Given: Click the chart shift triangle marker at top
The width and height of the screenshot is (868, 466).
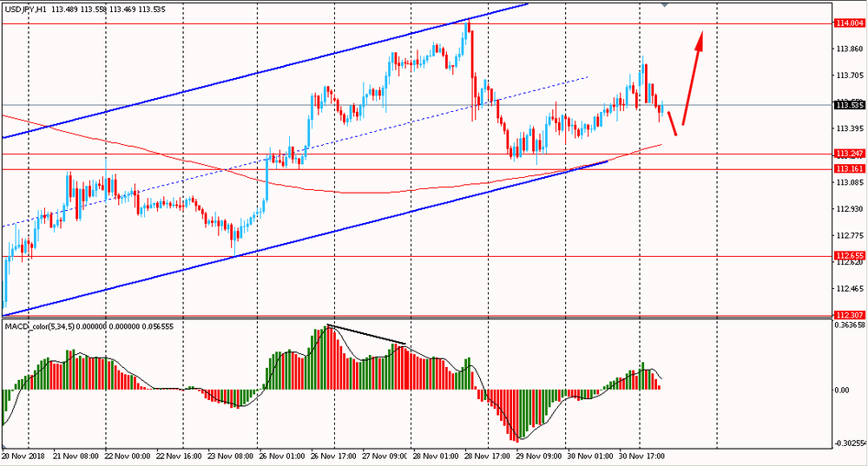Looking at the screenshot, I should tap(664, 4).
